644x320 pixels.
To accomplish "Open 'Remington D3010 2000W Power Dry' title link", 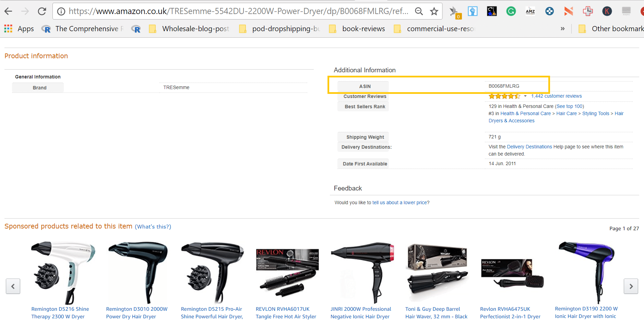I will 137,313.
